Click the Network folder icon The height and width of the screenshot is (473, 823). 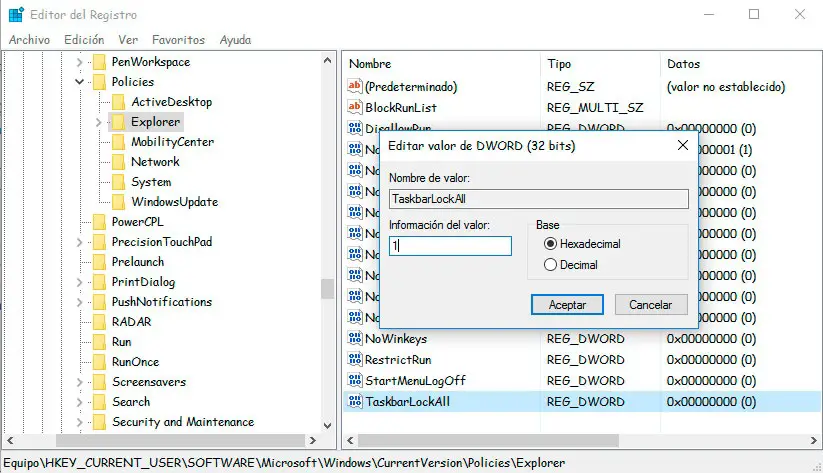click(119, 162)
